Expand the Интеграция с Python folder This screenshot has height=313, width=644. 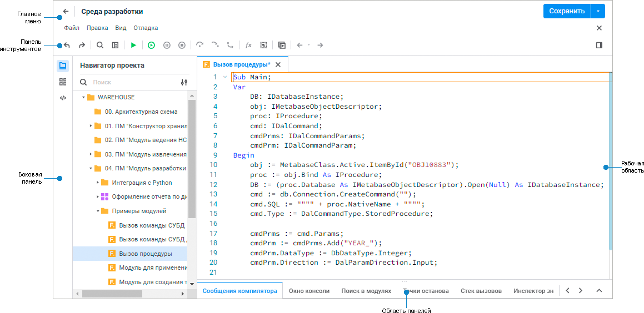[98, 183]
